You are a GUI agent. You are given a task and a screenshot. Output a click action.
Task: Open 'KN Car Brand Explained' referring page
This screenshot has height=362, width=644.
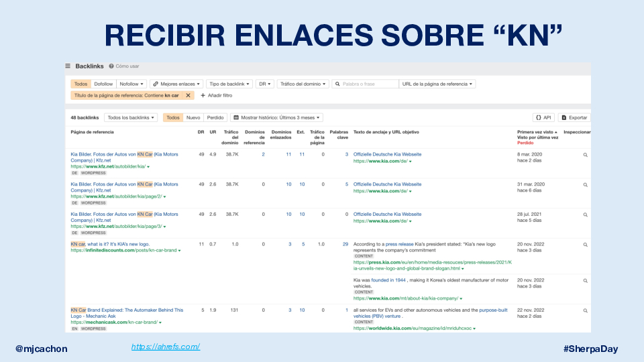point(127,313)
